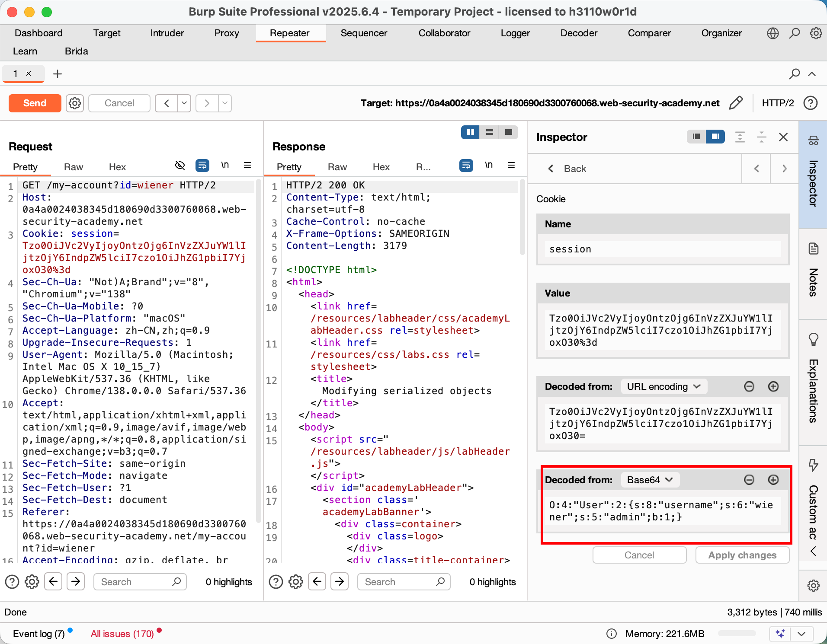Search Repeater tabs using the magnifier icon

tap(794, 74)
